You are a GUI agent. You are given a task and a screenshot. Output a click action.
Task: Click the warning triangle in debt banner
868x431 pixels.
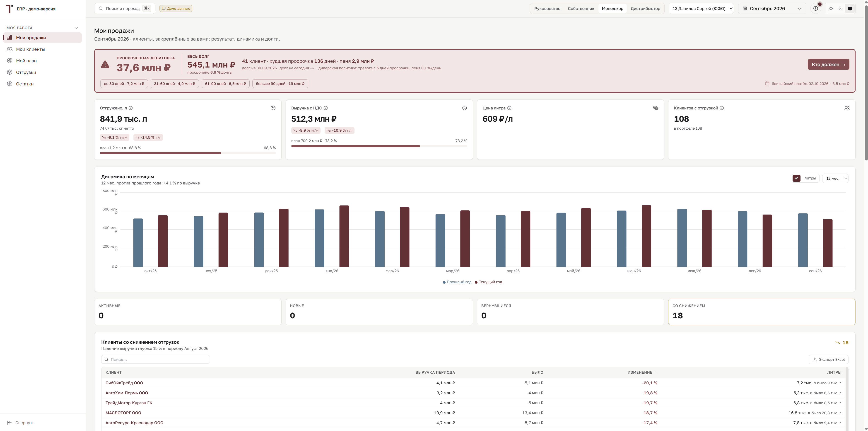tap(105, 64)
